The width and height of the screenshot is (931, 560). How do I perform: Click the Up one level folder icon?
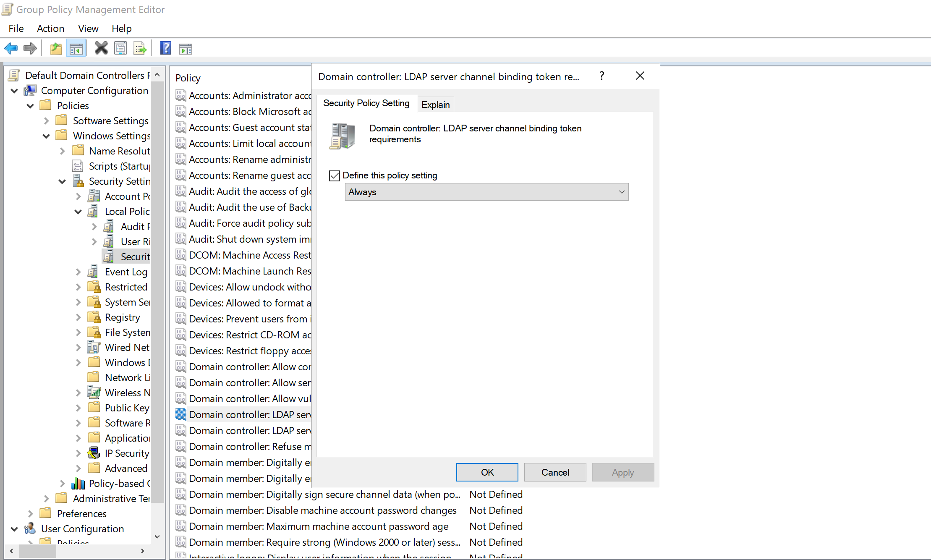coord(56,49)
